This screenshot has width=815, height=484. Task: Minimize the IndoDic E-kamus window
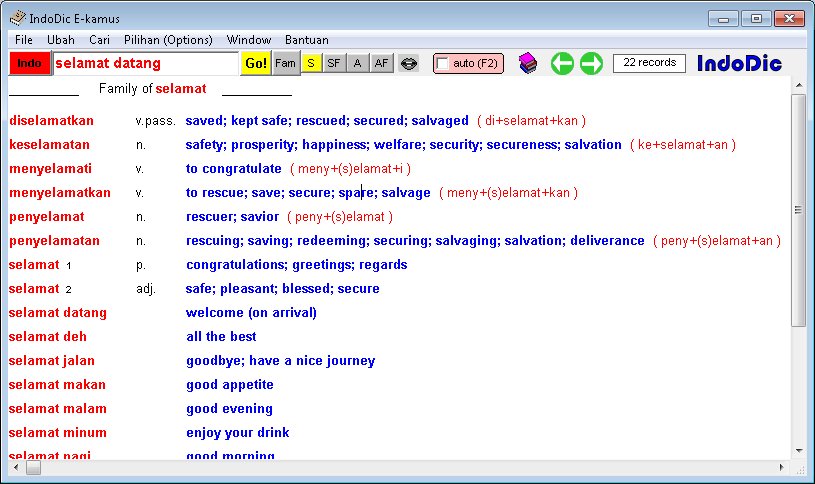723,19
